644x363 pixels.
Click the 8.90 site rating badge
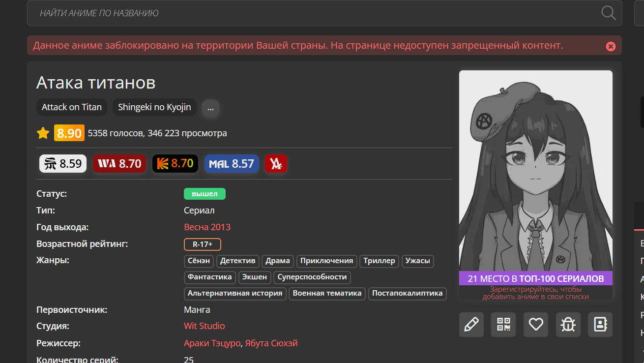pos(69,133)
